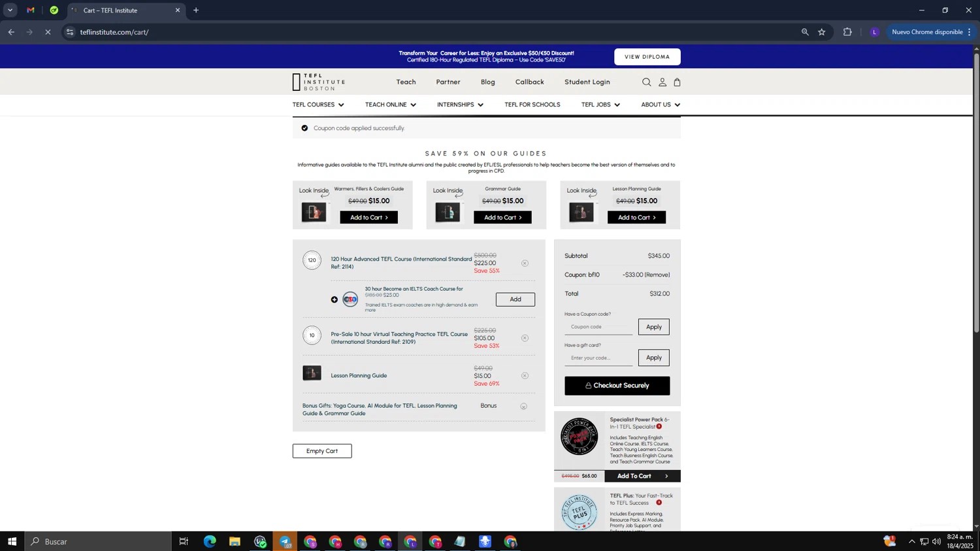Apply the coupon code
Viewport: 980px width, 551px height.
(x=654, y=327)
